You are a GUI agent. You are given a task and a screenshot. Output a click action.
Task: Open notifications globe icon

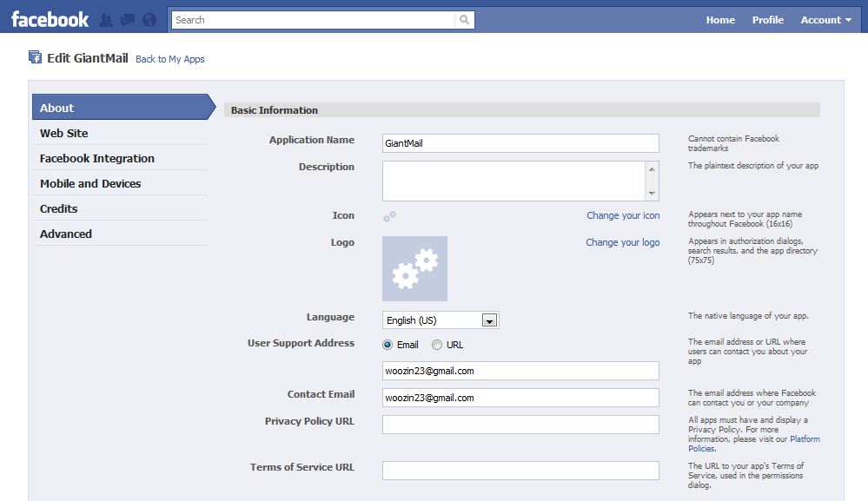coord(149,20)
